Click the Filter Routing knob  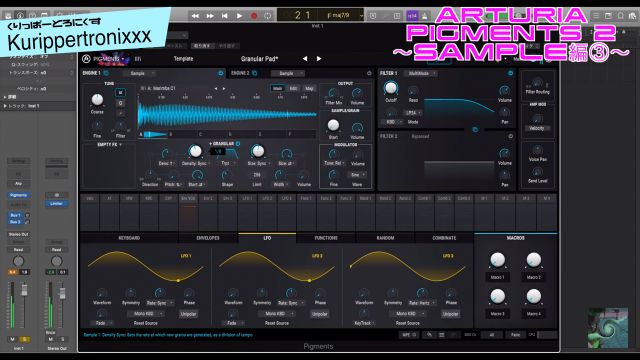point(538,82)
